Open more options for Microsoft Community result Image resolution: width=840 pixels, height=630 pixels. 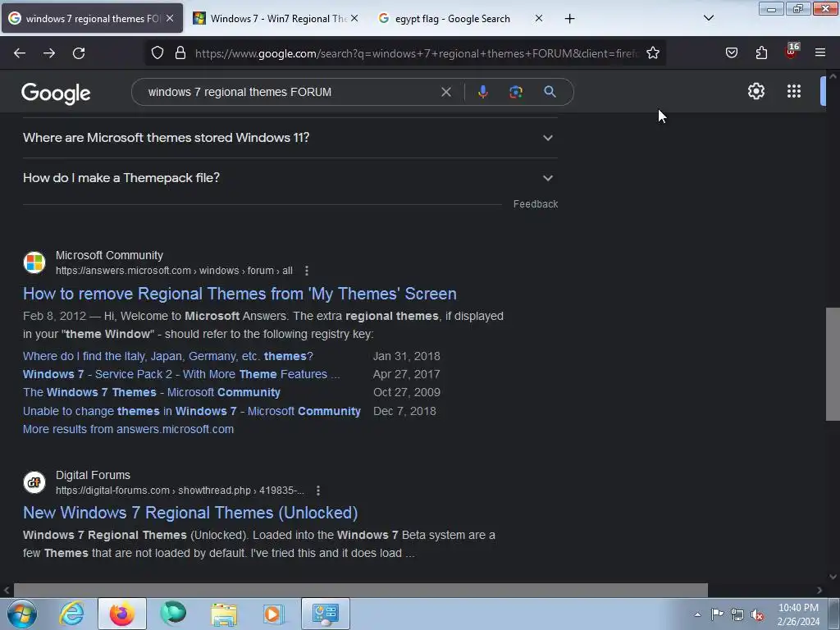(x=307, y=271)
